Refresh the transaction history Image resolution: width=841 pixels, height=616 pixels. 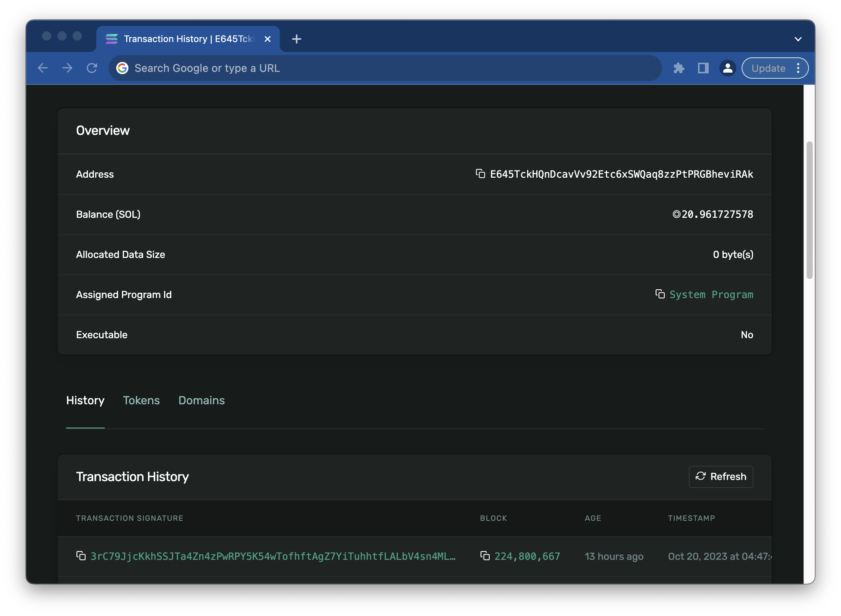(721, 477)
